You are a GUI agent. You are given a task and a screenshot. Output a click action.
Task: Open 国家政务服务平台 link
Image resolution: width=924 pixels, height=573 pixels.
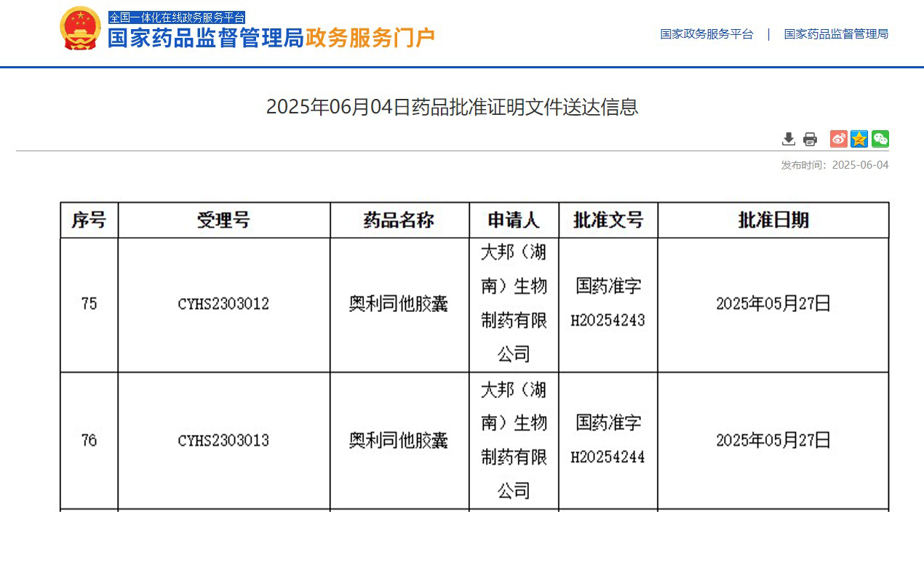click(x=706, y=34)
